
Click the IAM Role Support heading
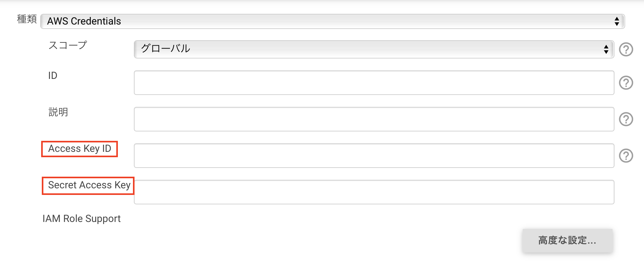81,218
